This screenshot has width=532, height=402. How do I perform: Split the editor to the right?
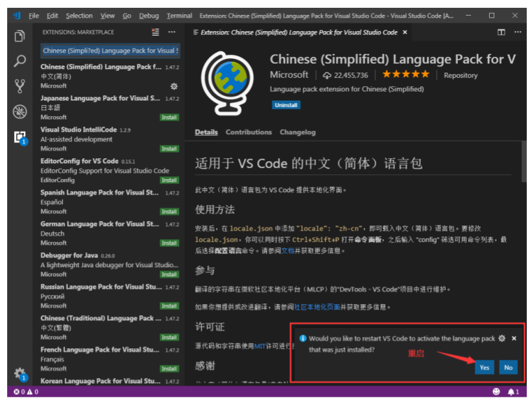point(501,32)
